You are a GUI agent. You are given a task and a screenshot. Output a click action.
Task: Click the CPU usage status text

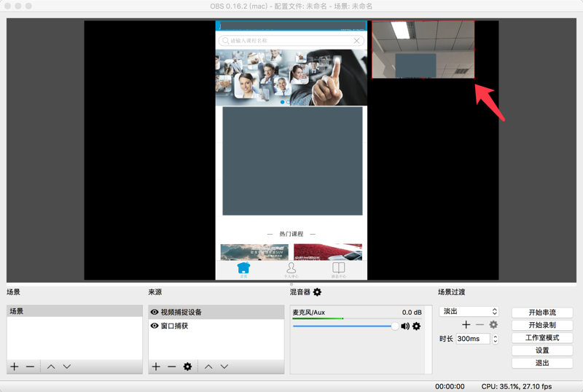coord(517,386)
